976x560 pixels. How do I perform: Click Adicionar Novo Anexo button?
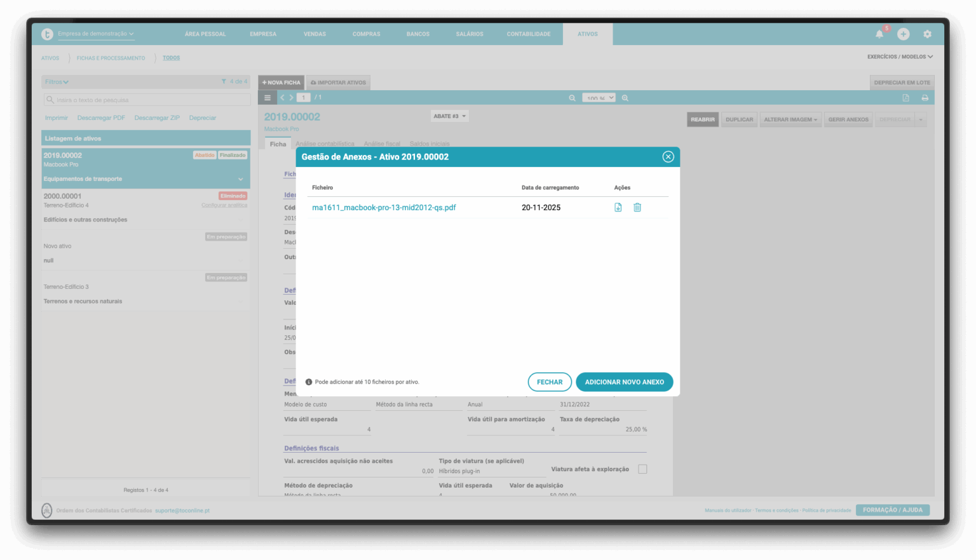[624, 382]
